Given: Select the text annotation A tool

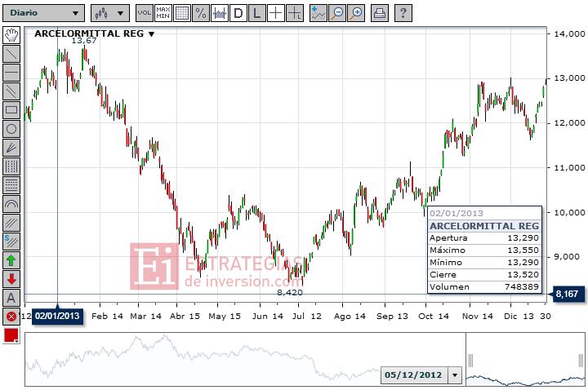Looking at the screenshot, I should click(11, 298).
